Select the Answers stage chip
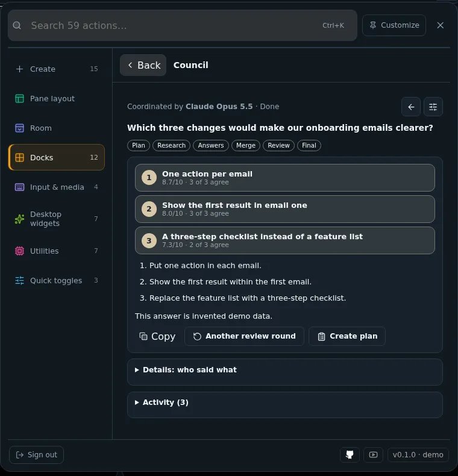The width and height of the screenshot is (458, 476). pos(211,145)
